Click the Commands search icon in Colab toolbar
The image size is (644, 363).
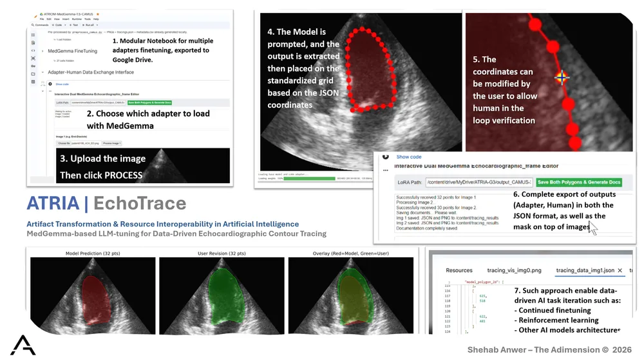[33, 25]
